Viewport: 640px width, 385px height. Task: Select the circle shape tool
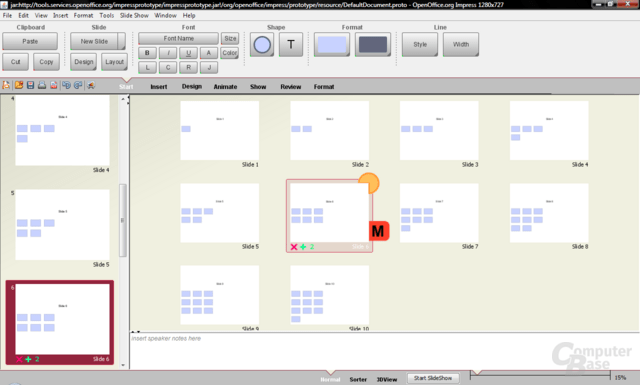pos(262,45)
